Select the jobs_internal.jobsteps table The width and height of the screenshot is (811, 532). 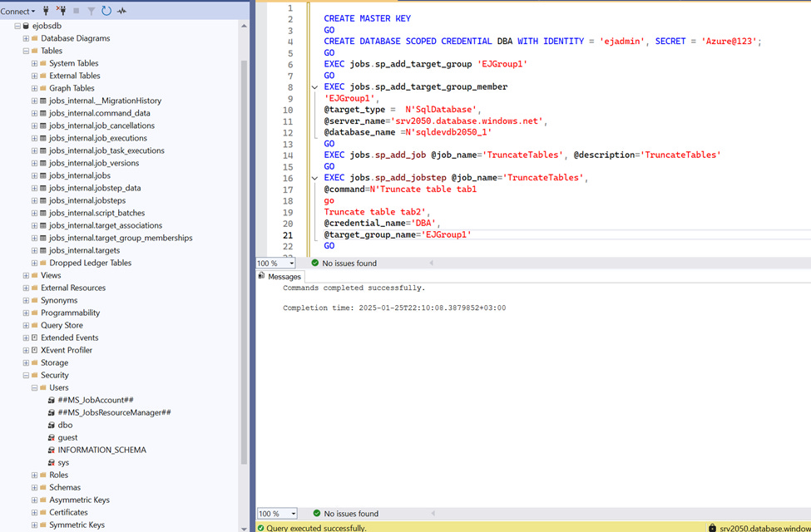pyautogui.click(x=87, y=200)
